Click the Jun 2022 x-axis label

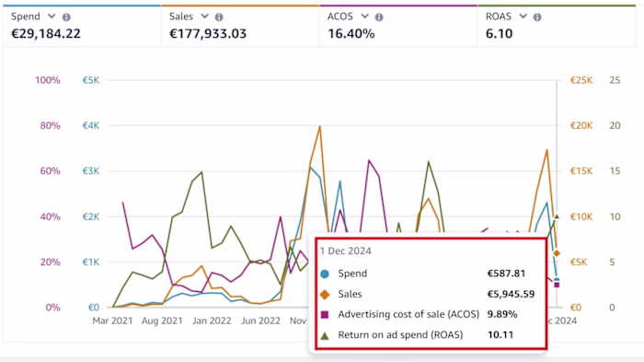pos(260,321)
